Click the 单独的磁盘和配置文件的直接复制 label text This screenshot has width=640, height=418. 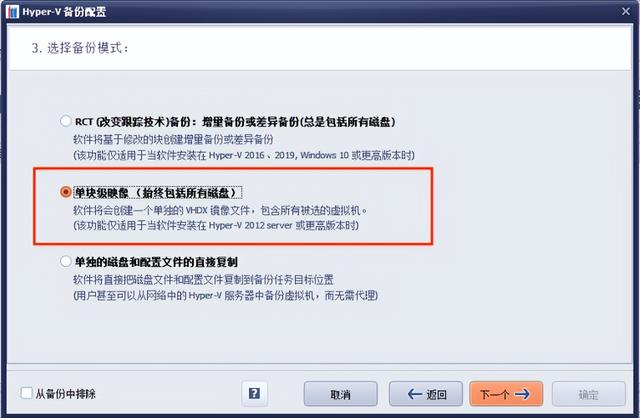coord(156,262)
